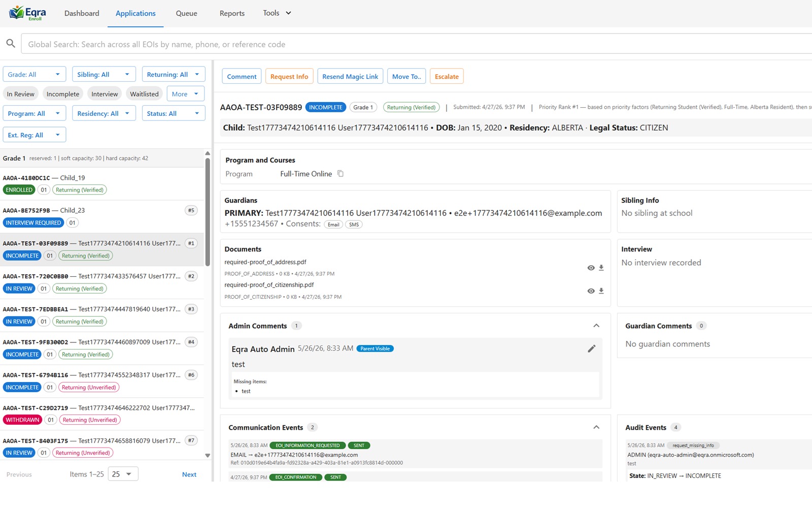
Task: Click the list scroll-up arrow
Action: coord(208,153)
